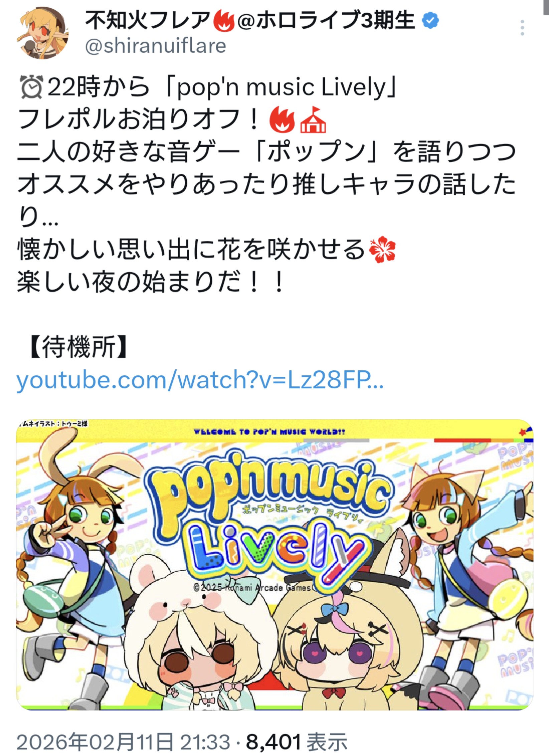
Task: Click the 2026年02月11日 21:33 timestamp
Action: pyautogui.click(x=124, y=742)
